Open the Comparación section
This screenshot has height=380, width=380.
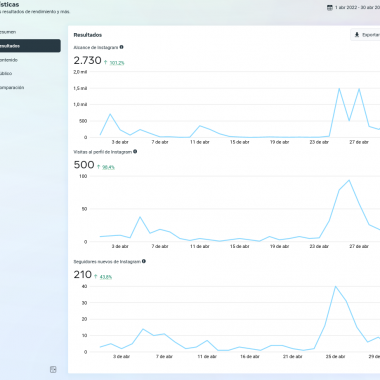(12, 87)
